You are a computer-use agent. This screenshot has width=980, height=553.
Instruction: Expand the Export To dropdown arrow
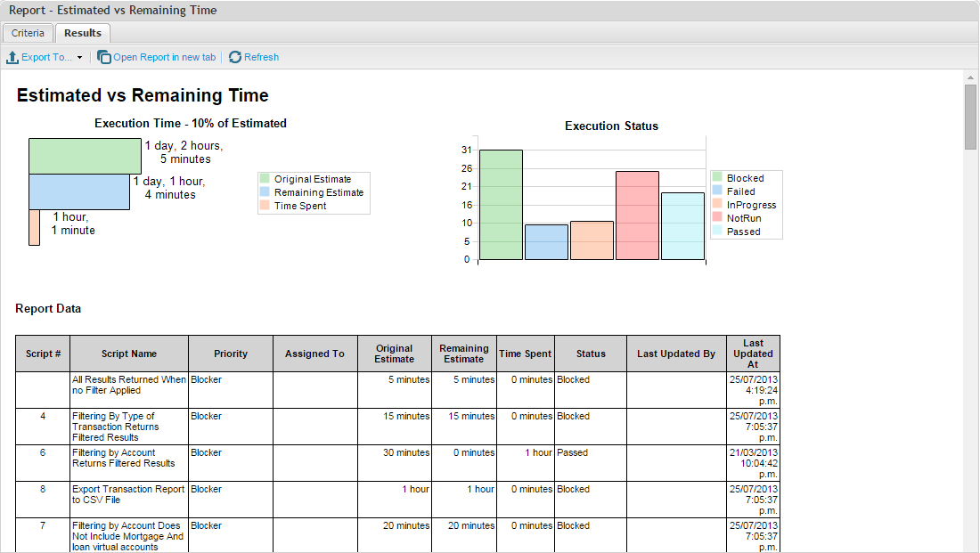(x=79, y=58)
